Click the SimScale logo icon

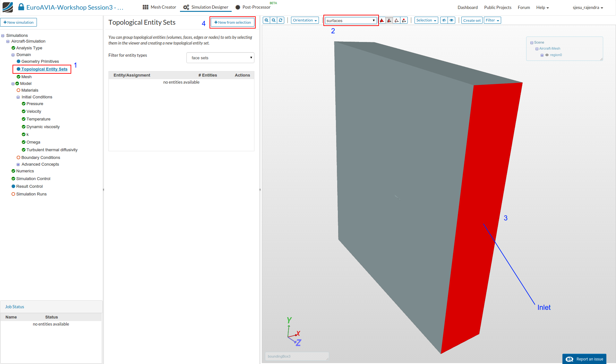click(8, 7)
